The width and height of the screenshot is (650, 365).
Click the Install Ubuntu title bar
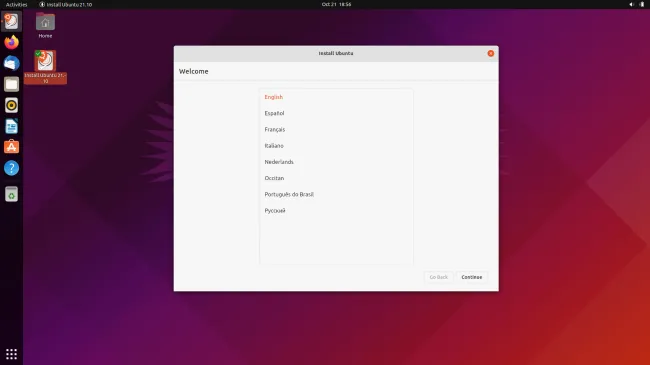336,54
